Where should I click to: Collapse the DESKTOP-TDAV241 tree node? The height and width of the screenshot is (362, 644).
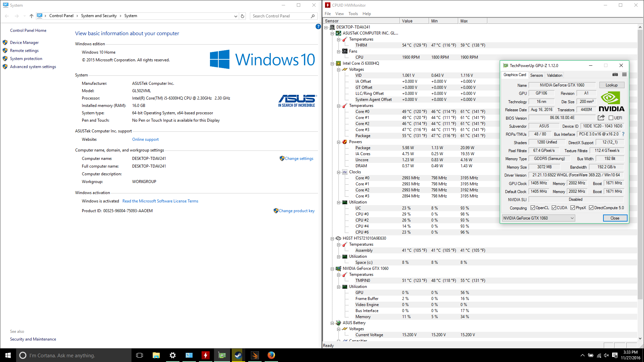pos(326,27)
